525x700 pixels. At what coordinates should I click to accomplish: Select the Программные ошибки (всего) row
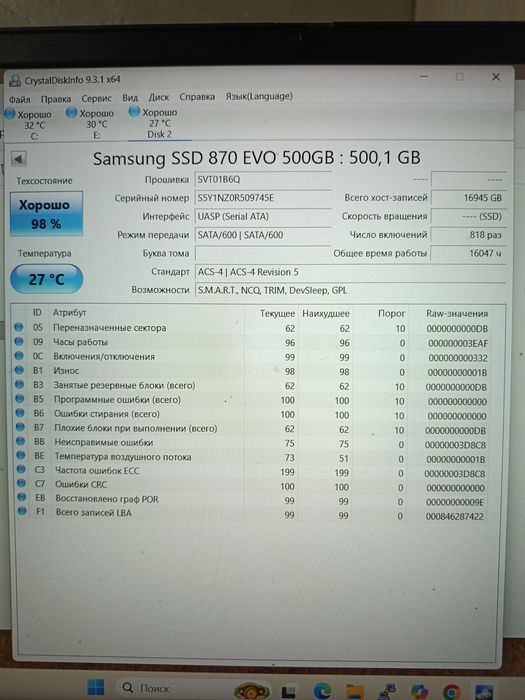point(251,400)
